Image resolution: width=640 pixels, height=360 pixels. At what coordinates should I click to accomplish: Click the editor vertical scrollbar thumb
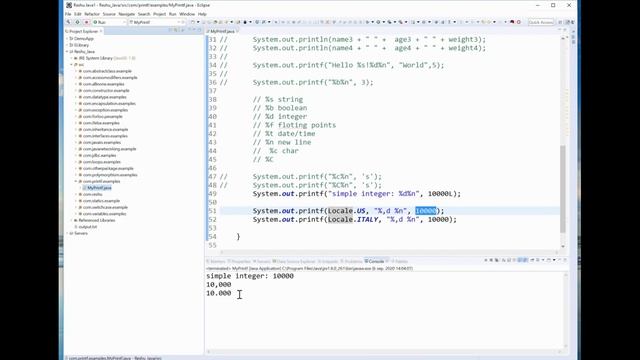[x=563, y=189]
